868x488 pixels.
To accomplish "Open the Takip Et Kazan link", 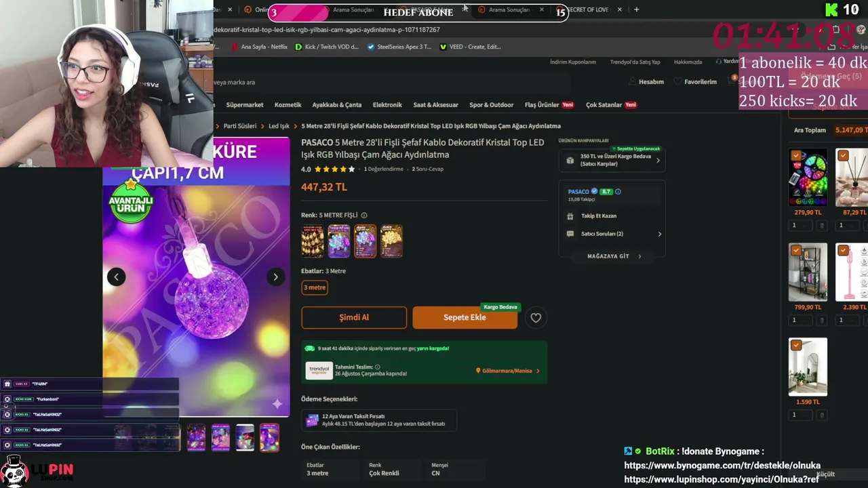I will (599, 216).
